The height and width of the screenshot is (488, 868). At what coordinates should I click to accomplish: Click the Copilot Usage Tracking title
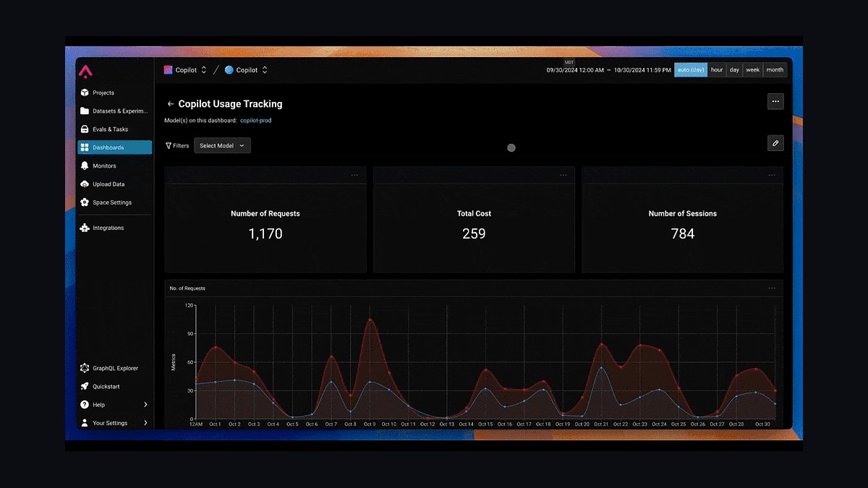(x=231, y=104)
